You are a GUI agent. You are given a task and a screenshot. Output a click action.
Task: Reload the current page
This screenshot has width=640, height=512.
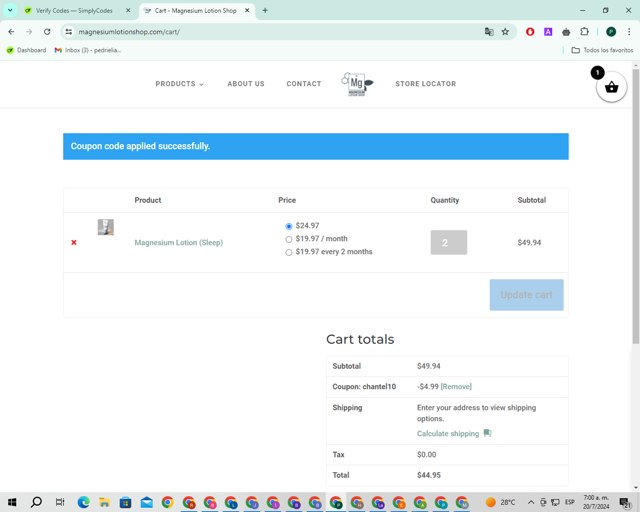coord(47,32)
